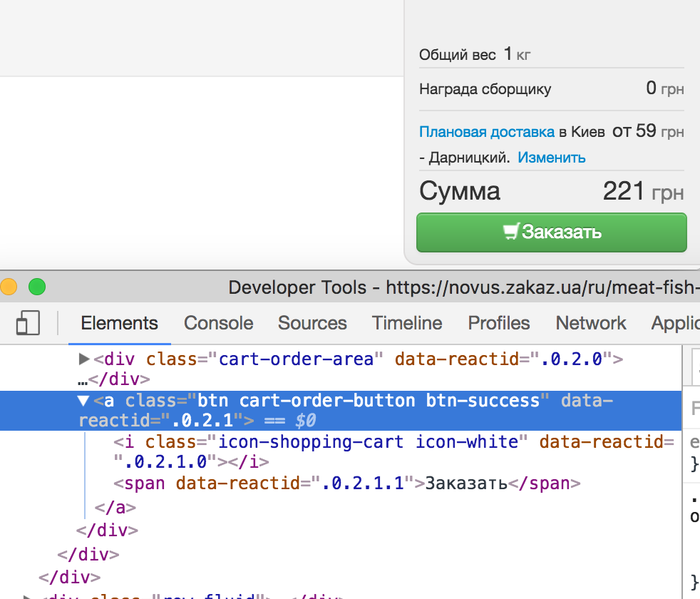
Task: Open the Sources tab
Action: [x=312, y=323]
